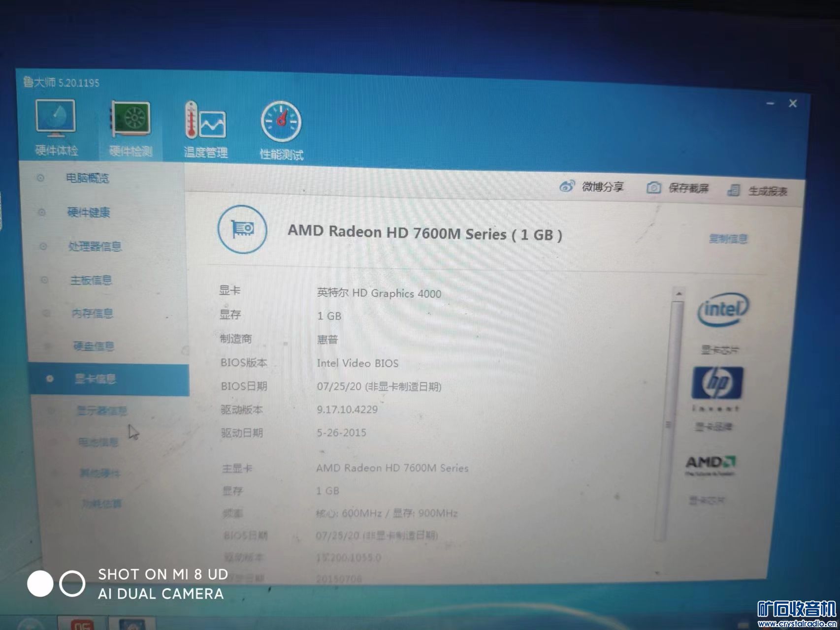This screenshot has height=630, width=840.
Task: Click the report icon beside 生成报表
Action: tap(734, 190)
